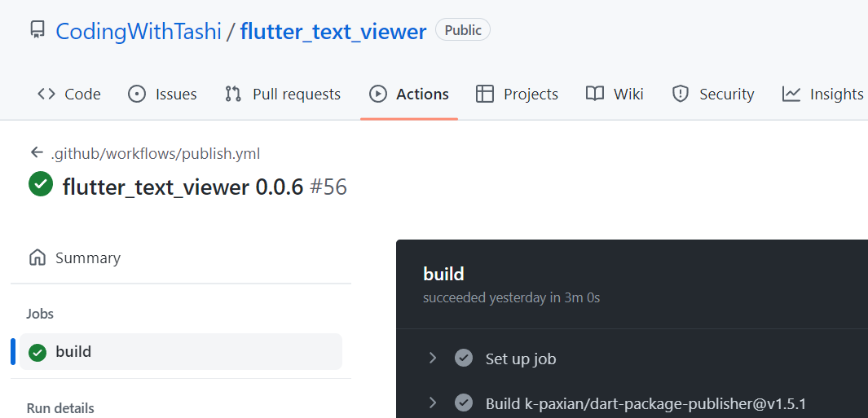The image size is (868, 418).
Task: Select the build job in sidebar
Action: [180, 351]
